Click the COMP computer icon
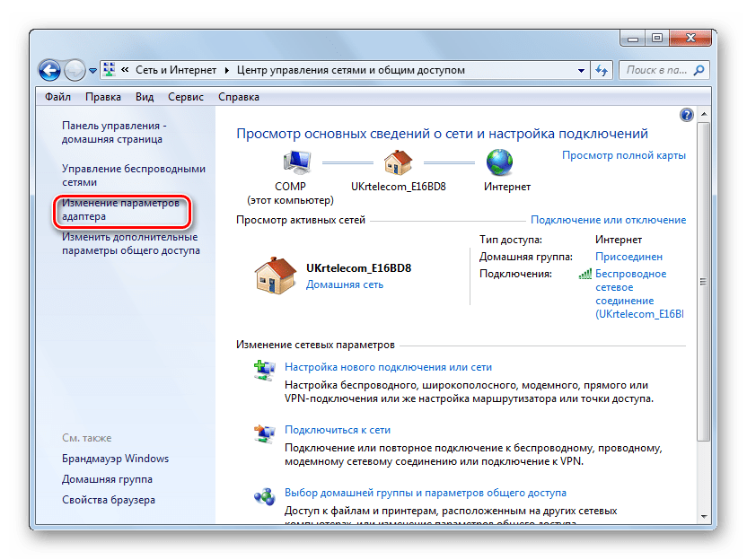The image size is (747, 560). coord(296,162)
